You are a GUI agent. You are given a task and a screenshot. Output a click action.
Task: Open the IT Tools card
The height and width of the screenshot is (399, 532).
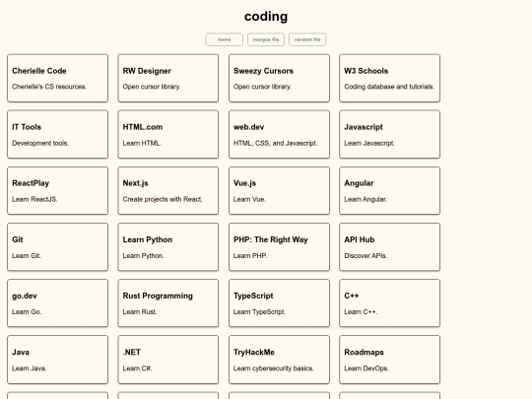click(58, 134)
